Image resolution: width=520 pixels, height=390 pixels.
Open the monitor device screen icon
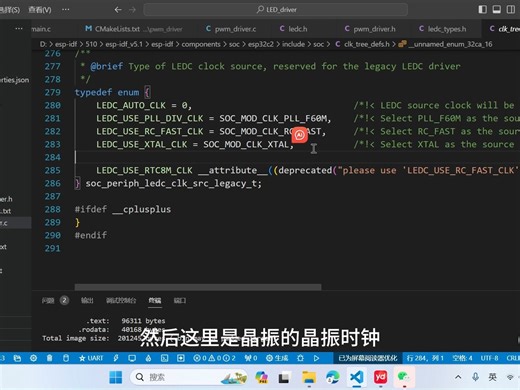click(x=132, y=358)
